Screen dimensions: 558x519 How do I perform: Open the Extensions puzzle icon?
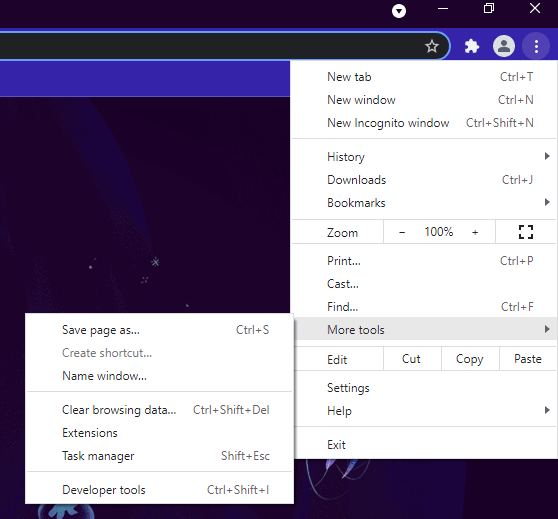tap(472, 46)
